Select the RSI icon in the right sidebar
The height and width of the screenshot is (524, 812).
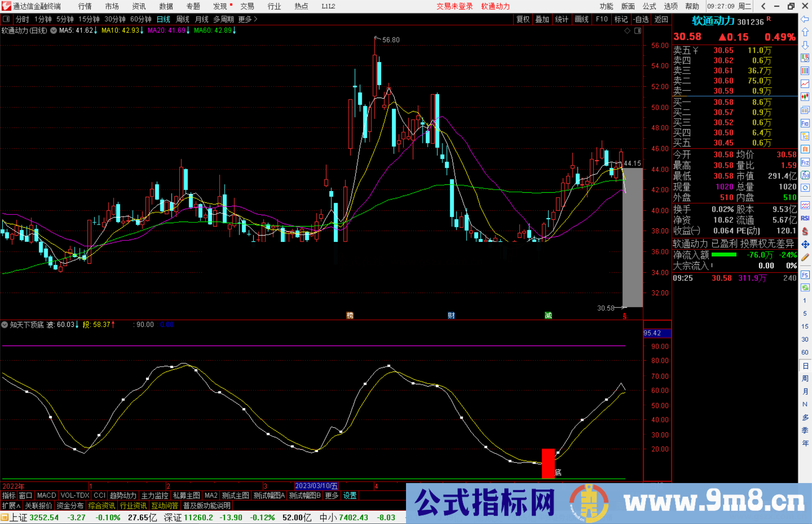(x=805, y=218)
